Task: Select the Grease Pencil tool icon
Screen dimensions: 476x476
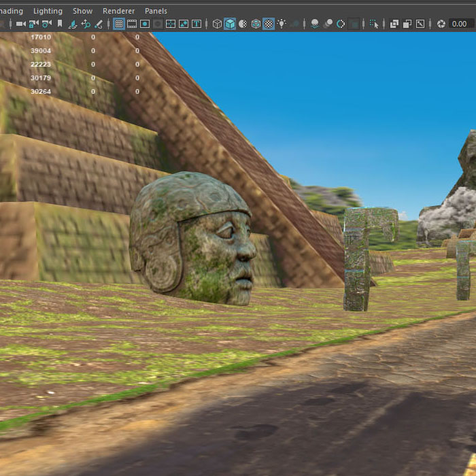Action: (99, 24)
